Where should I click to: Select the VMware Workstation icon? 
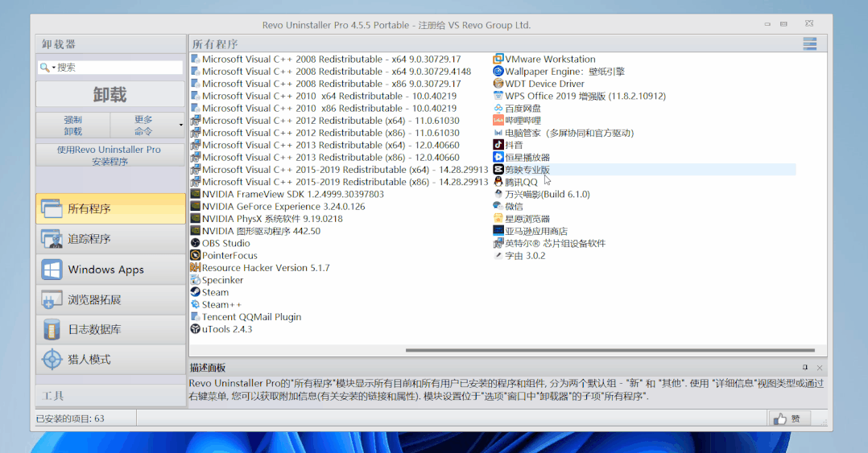498,59
